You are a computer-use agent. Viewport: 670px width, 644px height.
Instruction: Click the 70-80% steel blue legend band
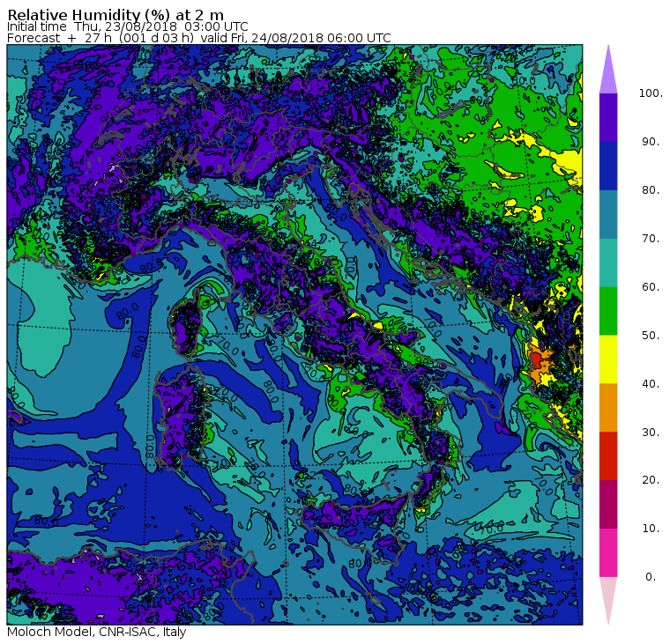608,214
